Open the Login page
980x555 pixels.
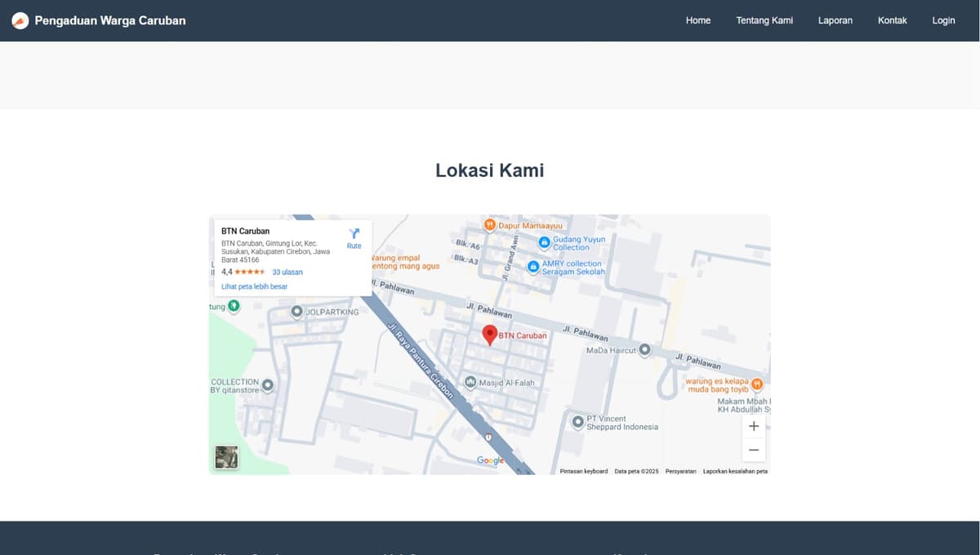coord(943,20)
